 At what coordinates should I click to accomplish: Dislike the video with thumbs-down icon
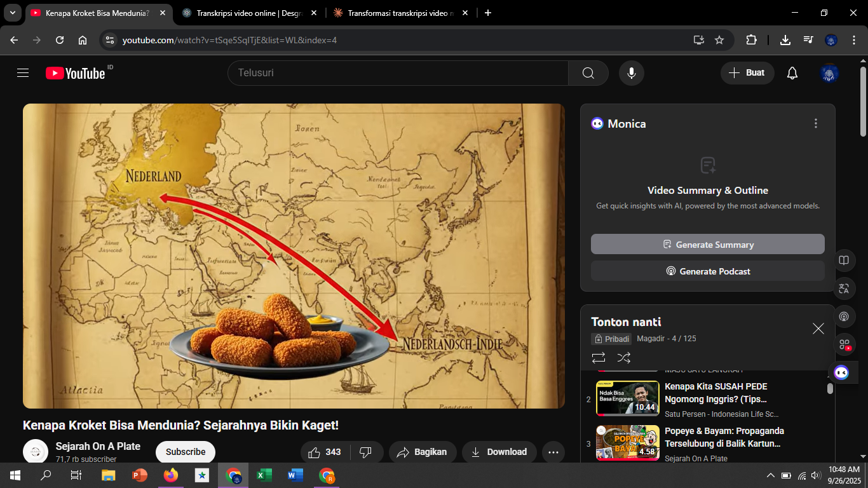pos(365,452)
